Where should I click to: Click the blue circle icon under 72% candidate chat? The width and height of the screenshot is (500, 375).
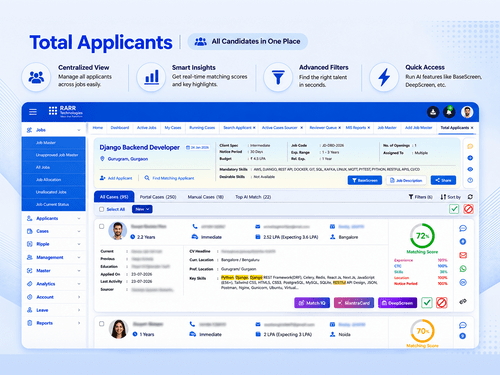[463, 241]
